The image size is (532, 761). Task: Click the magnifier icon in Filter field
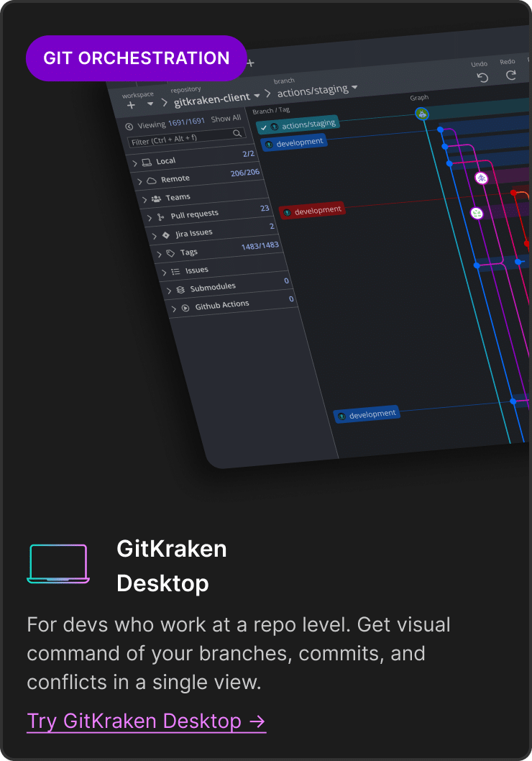[237, 133]
